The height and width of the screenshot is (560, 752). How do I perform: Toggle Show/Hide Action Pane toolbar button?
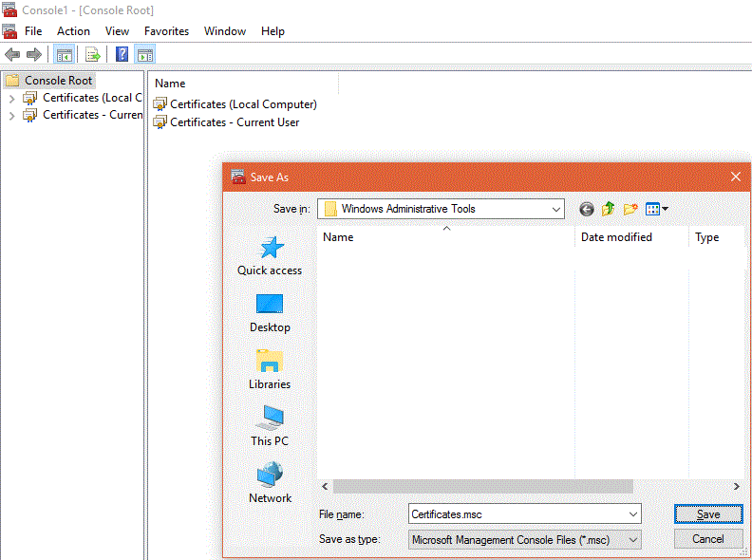pos(145,54)
